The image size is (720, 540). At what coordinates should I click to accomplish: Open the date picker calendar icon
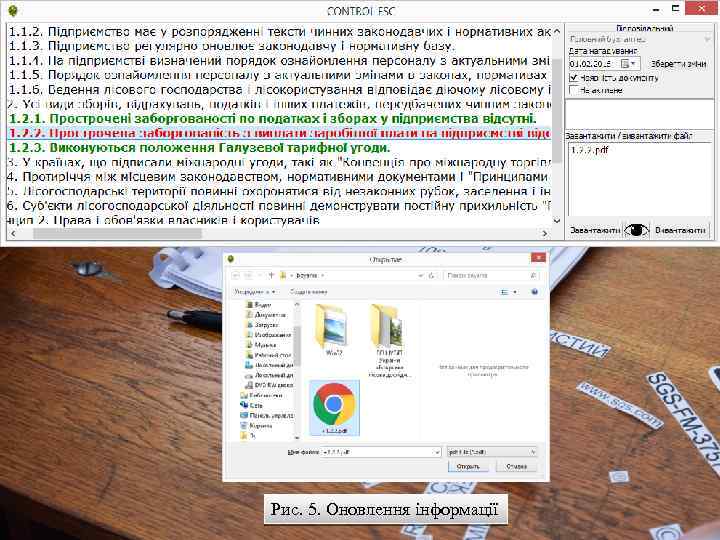[625, 63]
